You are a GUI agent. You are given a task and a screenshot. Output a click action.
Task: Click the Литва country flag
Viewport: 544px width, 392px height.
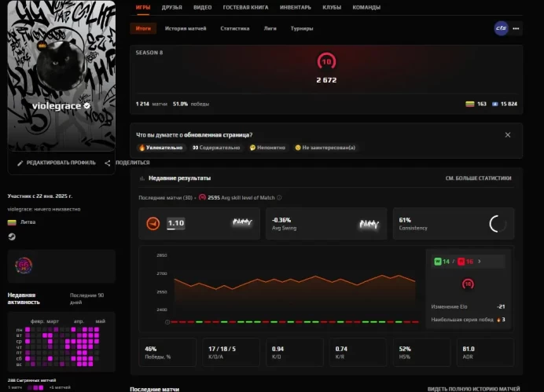tap(12, 222)
